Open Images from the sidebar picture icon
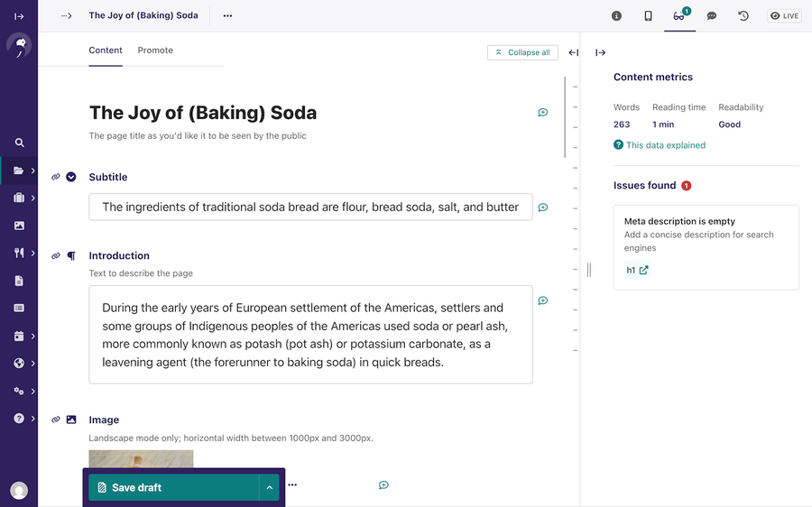 point(19,226)
